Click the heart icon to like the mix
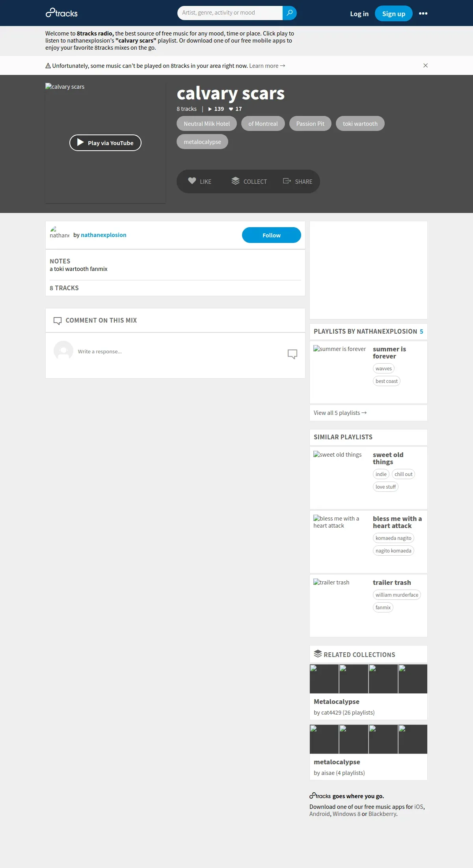This screenshot has height=868, width=473. tap(192, 181)
